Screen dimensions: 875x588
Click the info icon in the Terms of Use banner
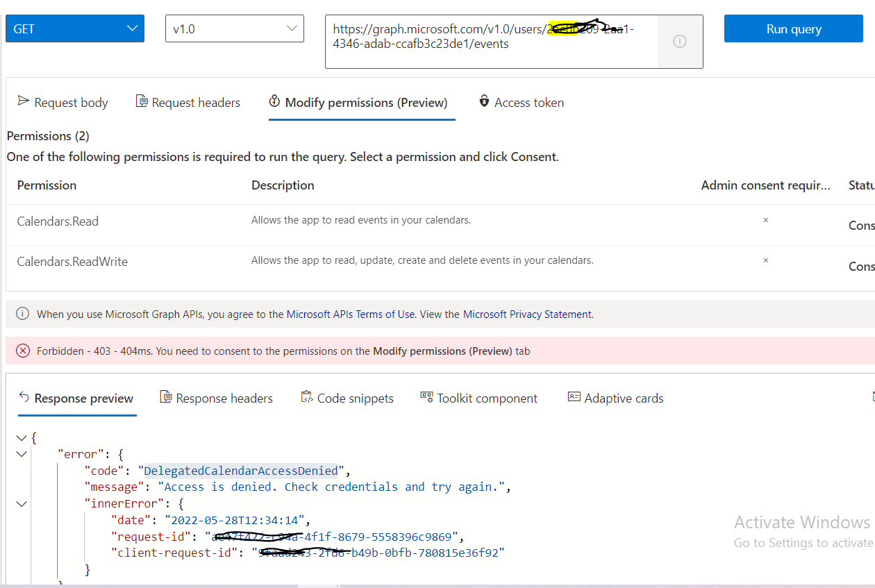22,313
